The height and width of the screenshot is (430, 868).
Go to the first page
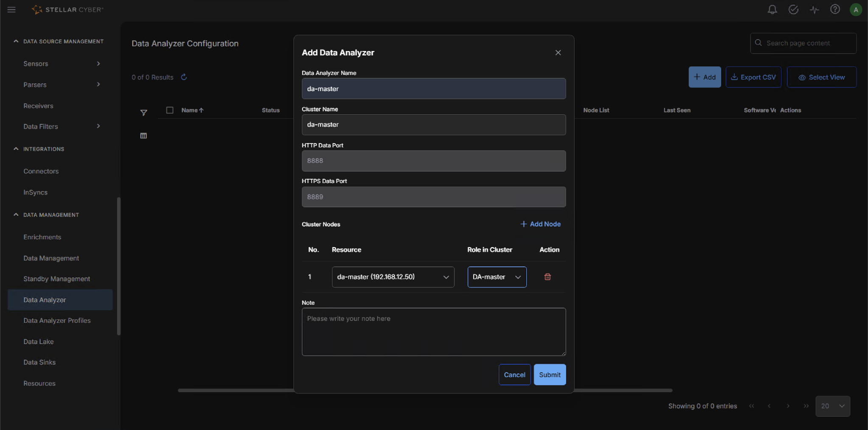tap(752, 406)
